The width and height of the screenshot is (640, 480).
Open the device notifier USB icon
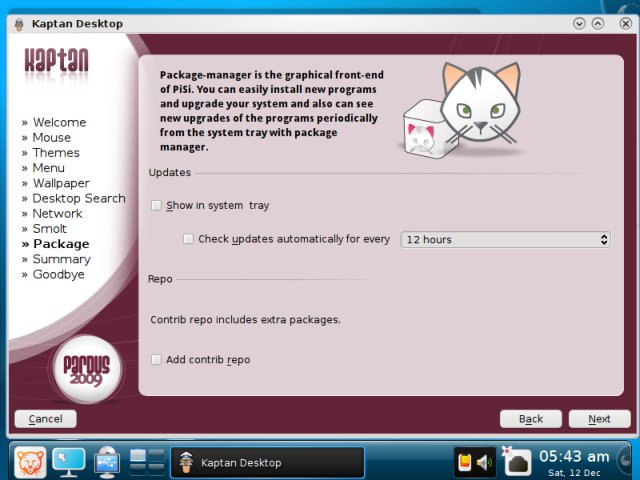coord(107,462)
